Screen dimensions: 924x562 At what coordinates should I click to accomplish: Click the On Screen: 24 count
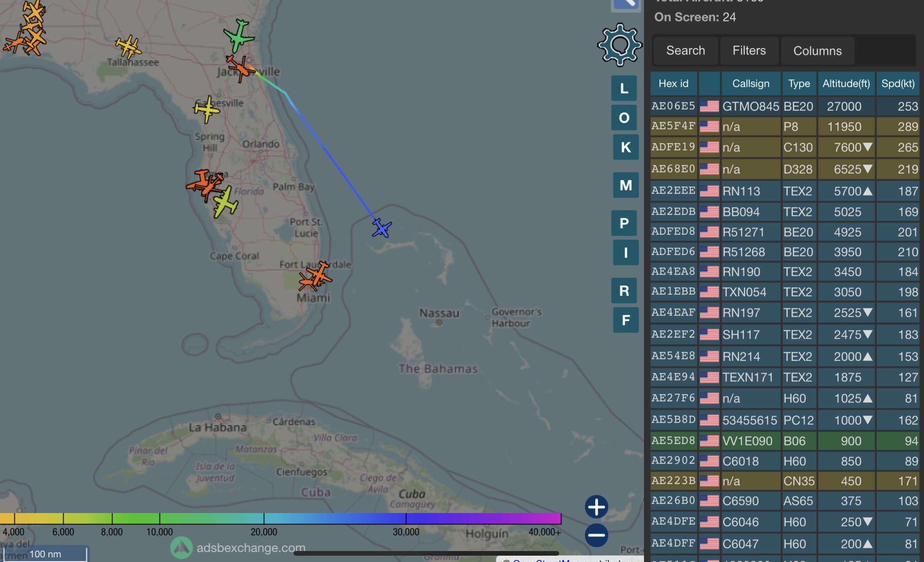pyautogui.click(x=695, y=17)
